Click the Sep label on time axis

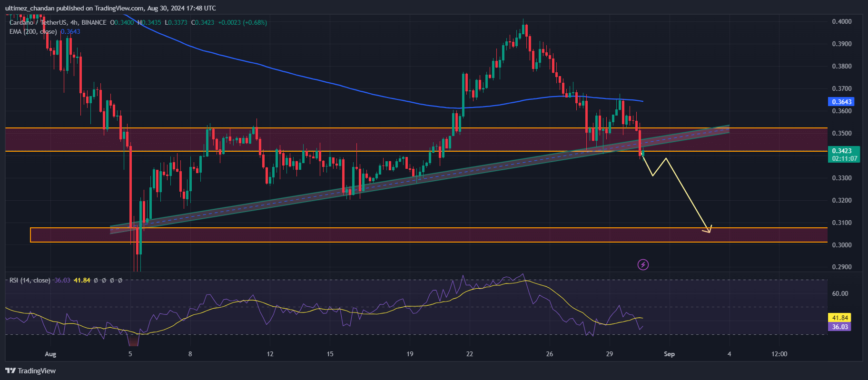click(669, 354)
